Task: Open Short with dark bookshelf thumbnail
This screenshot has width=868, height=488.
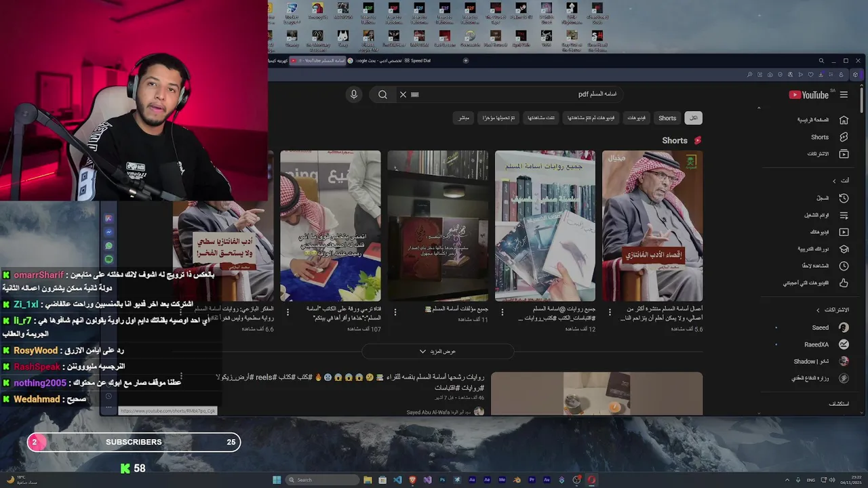Action: coord(437,226)
